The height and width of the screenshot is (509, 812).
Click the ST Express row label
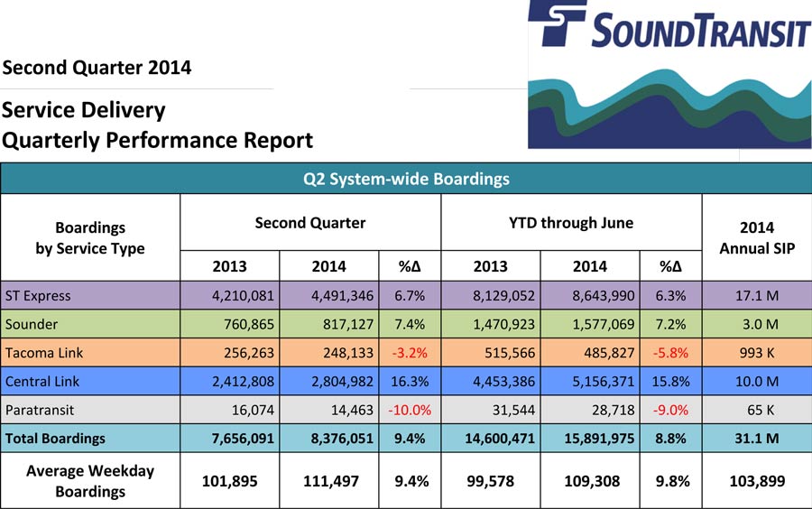click(38, 294)
